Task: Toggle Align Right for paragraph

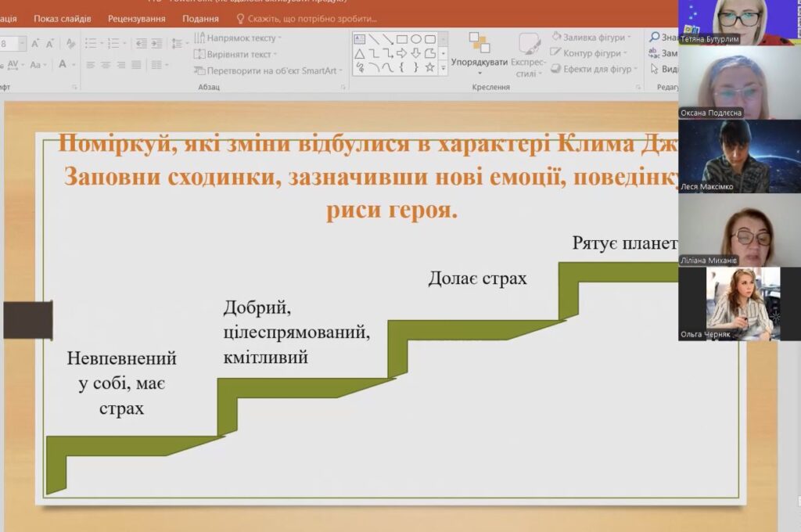Action: pyautogui.click(x=121, y=65)
